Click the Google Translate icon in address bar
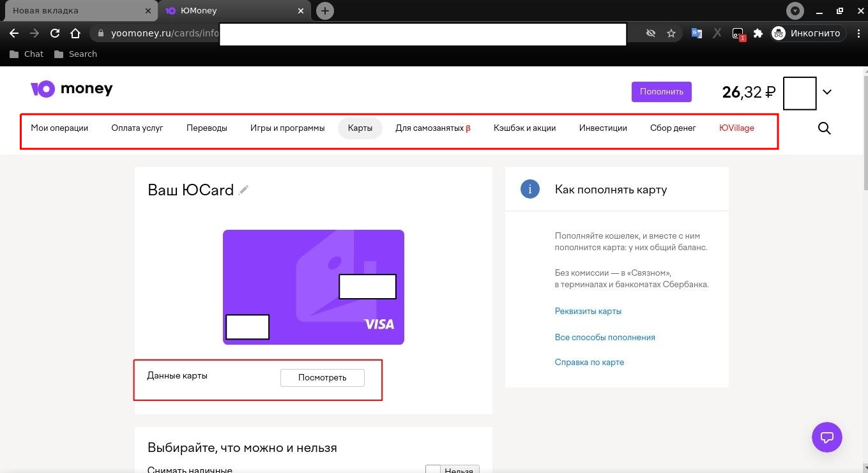Viewport: 868px width, 473px height. (696, 33)
